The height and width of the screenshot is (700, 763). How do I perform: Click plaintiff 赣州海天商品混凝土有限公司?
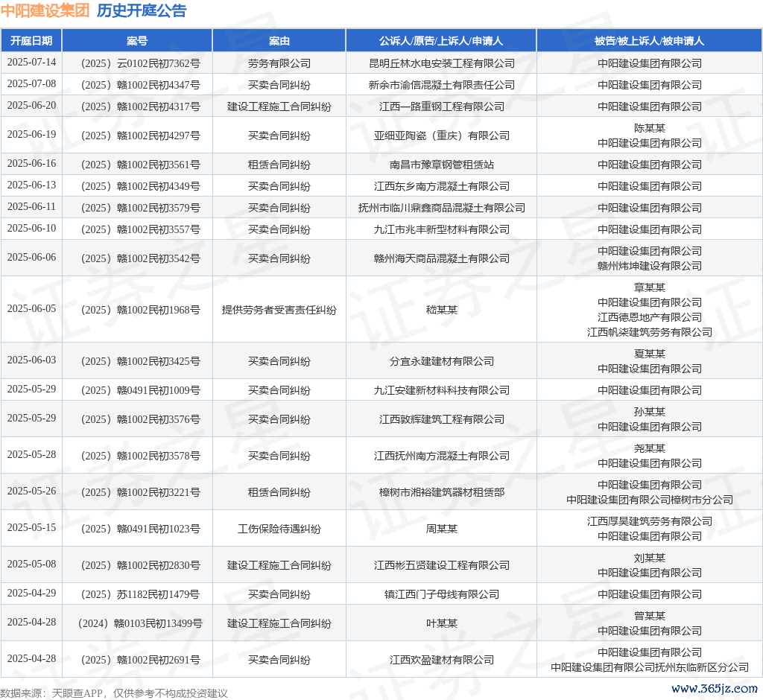tap(442, 258)
